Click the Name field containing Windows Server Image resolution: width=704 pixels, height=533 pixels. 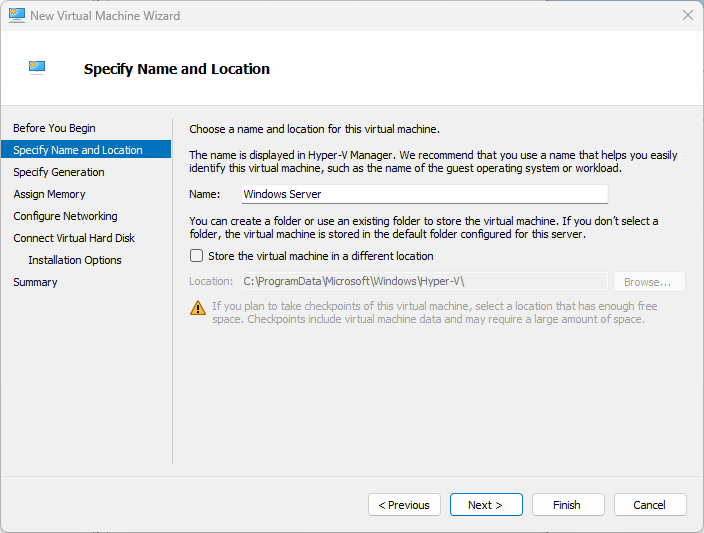pos(424,194)
